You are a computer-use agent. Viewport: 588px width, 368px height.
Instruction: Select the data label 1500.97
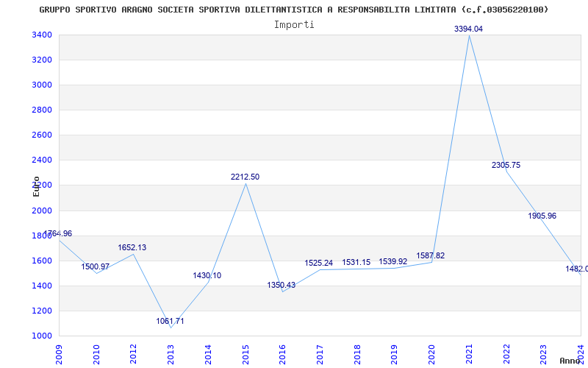tap(96, 266)
